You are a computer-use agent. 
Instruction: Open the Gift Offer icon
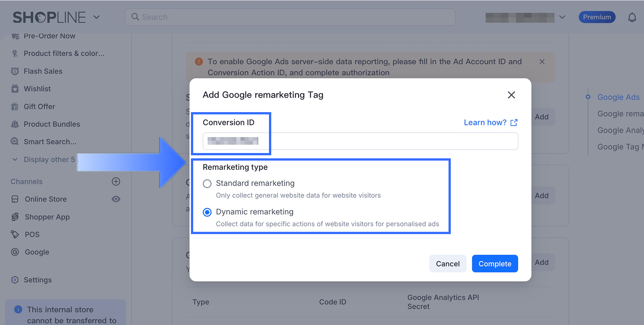(x=15, y=106)
